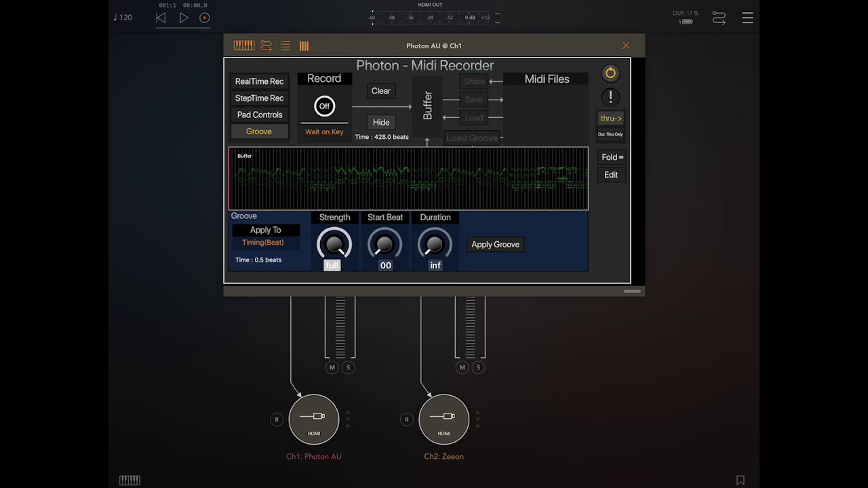The height and width of the screenshot is (488, 868).
Task: Open the routing icon in top bar
Action: coord(719,18)
